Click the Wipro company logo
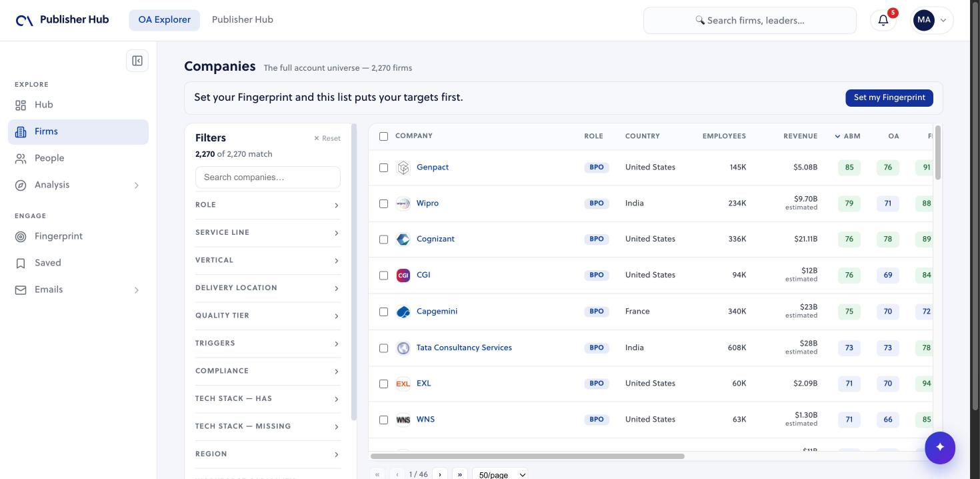The height and width of the screenshot is (479, 980). (403, 203)
